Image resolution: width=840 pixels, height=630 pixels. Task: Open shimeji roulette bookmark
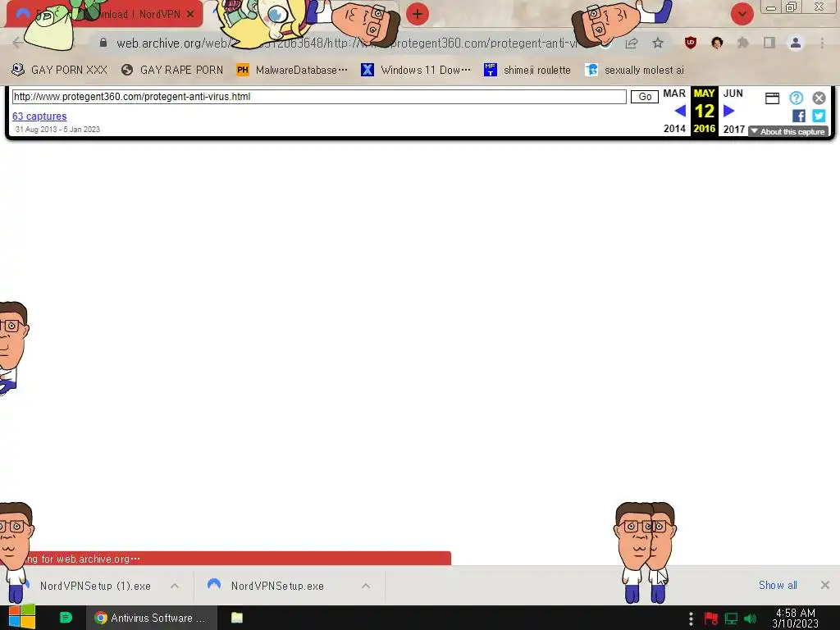527,70
